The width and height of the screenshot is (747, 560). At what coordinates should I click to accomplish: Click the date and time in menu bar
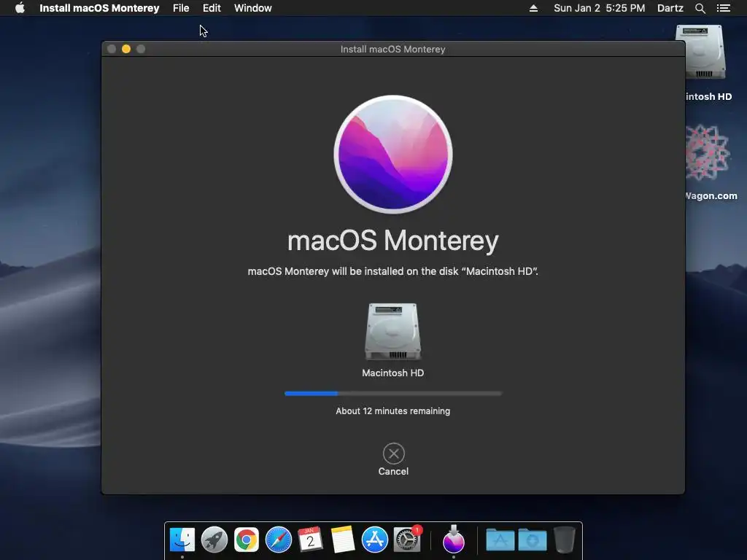point(600,8)
